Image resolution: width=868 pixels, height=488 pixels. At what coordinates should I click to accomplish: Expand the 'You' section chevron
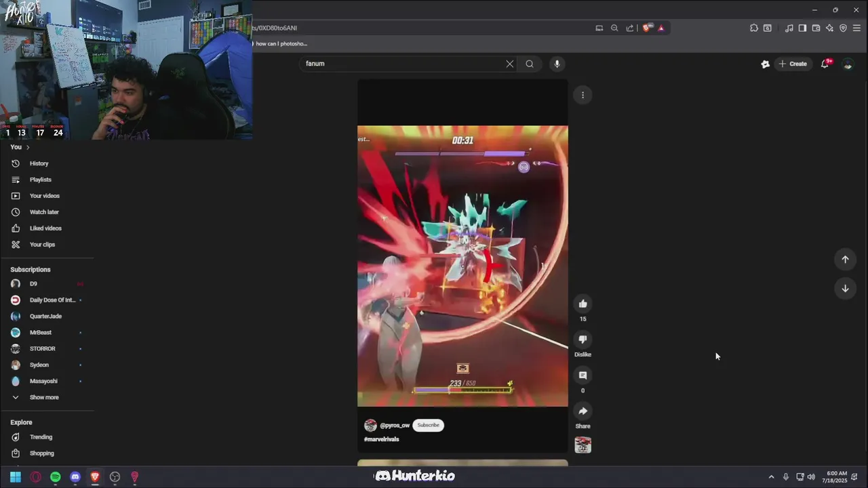coord(28,147)
